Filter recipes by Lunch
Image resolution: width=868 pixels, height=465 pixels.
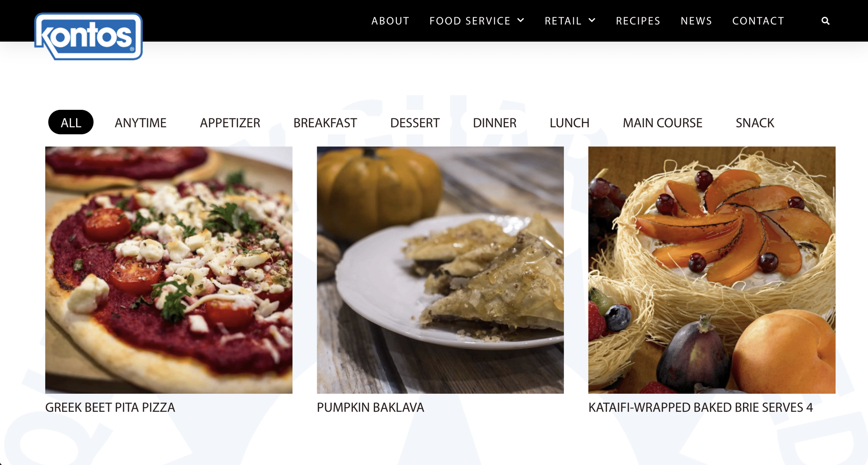(x=569, y=123)
